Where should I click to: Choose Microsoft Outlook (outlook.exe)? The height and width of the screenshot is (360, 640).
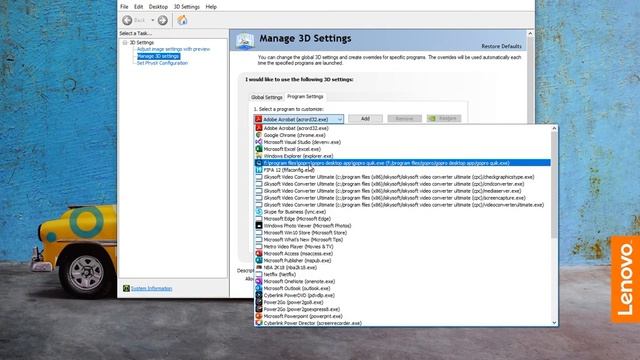(x=402, y=288)
